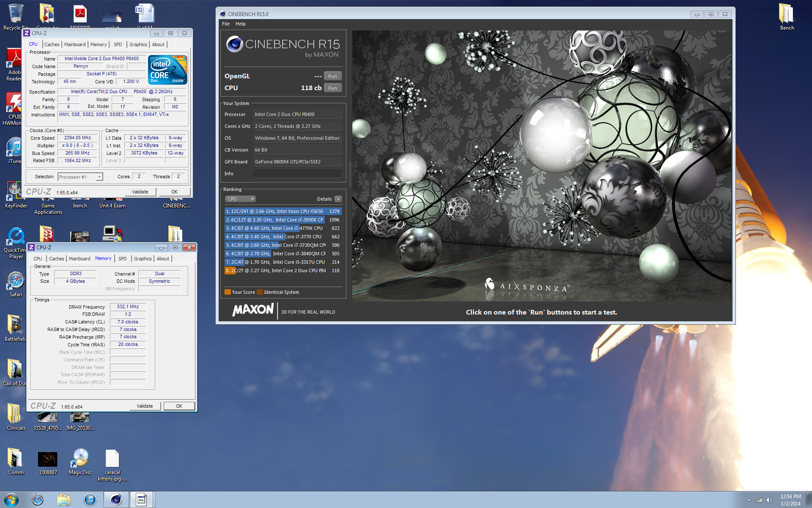Switch to Cinebench in the taskbar
The width and height of the screenshot is (812, 508).
[x=116, y=500]
